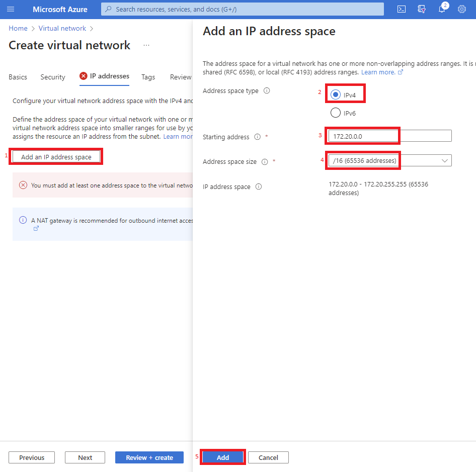This screenshot has height=472, width=476.
Task: Click the info icon beside Address space type
Action: [x=267, y=91]
